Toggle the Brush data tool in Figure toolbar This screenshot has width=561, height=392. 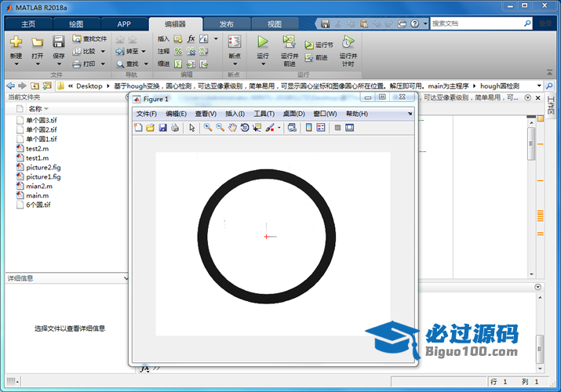[269, 128]
